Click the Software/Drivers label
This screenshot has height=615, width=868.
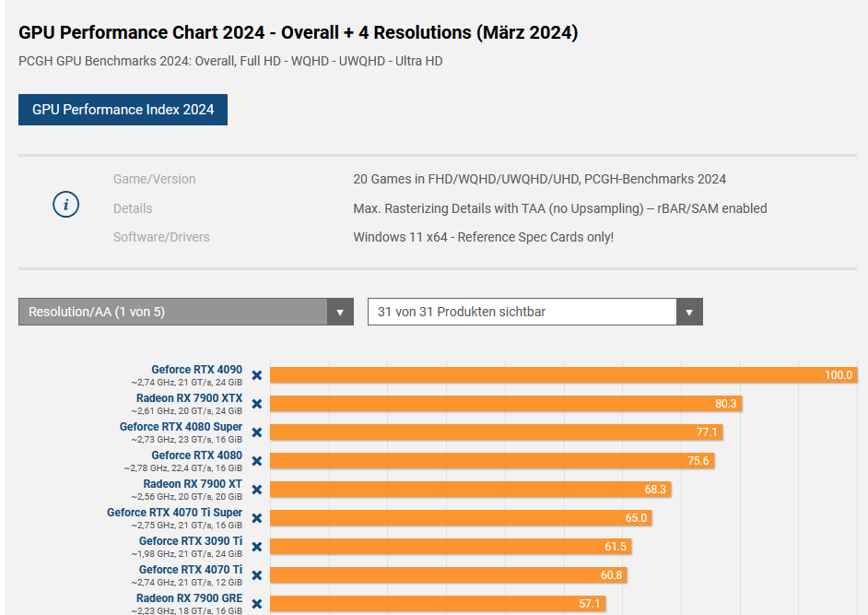click(161, 237)
